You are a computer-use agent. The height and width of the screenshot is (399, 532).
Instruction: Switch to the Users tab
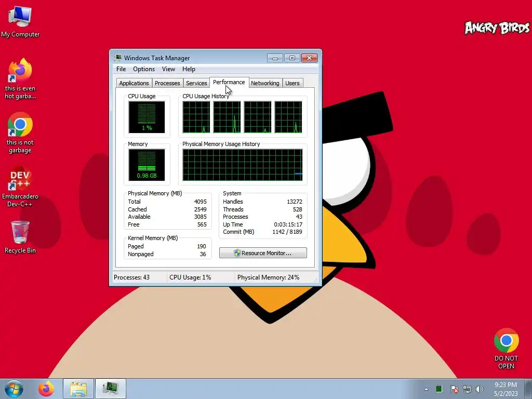292,83
